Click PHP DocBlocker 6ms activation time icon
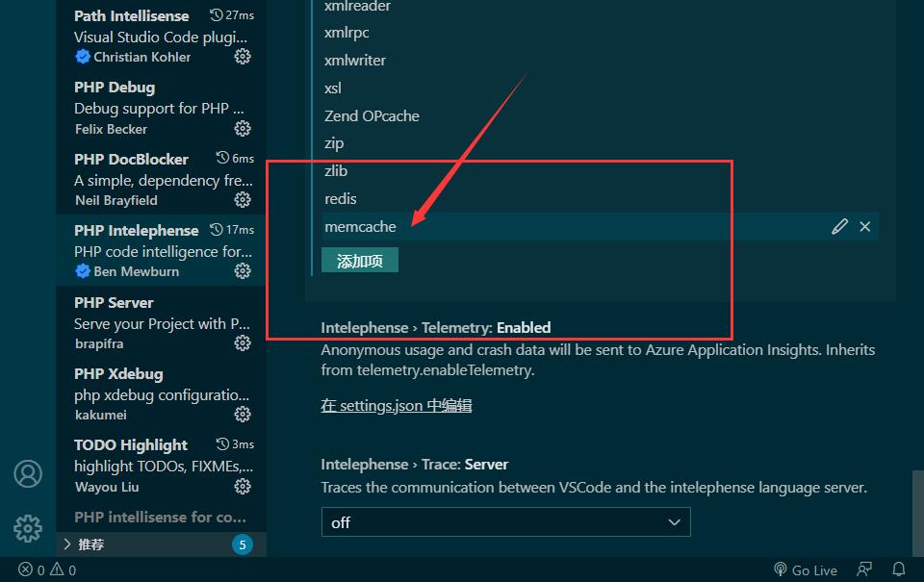924x582 pixels. 222,158
